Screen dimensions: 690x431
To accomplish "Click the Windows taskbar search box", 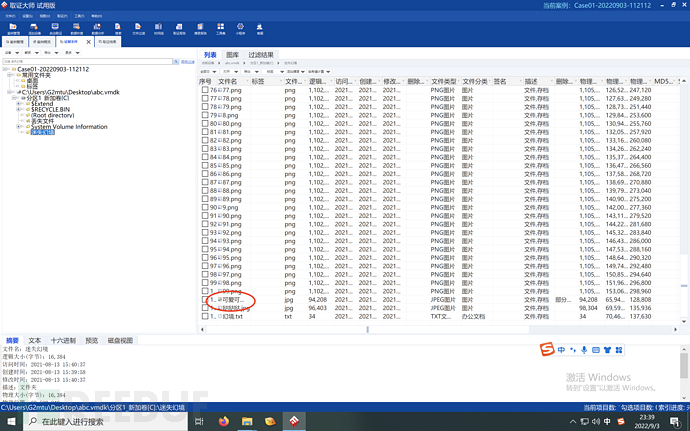I will coord(106,421).
